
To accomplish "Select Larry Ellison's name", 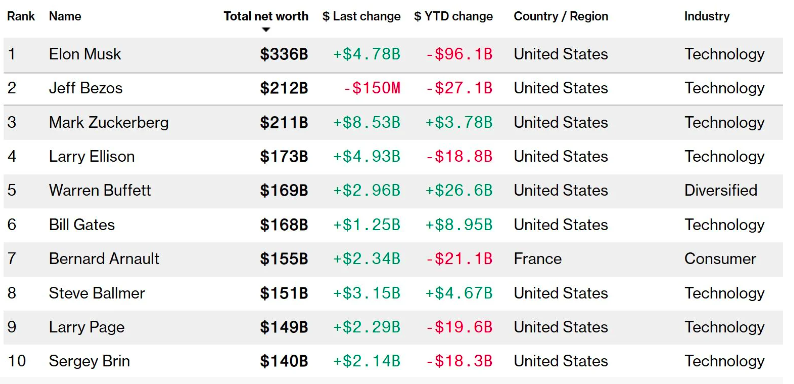I will pyautogui.click(x=92, y=157).
